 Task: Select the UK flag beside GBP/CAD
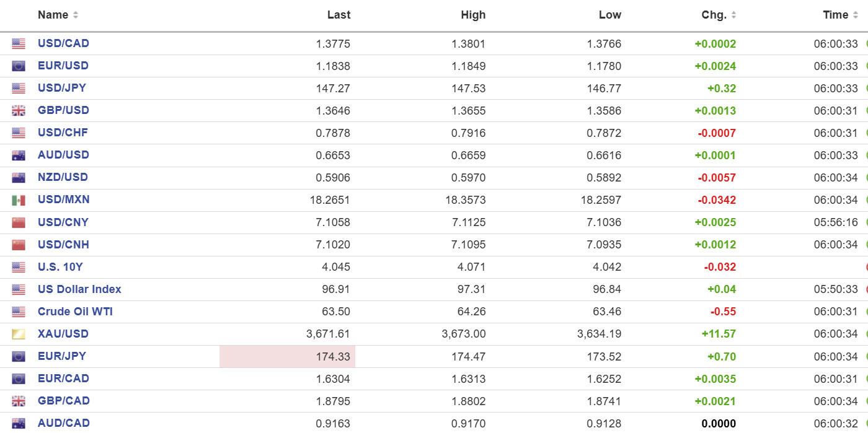pyautogui.click(x=19, y=401)
